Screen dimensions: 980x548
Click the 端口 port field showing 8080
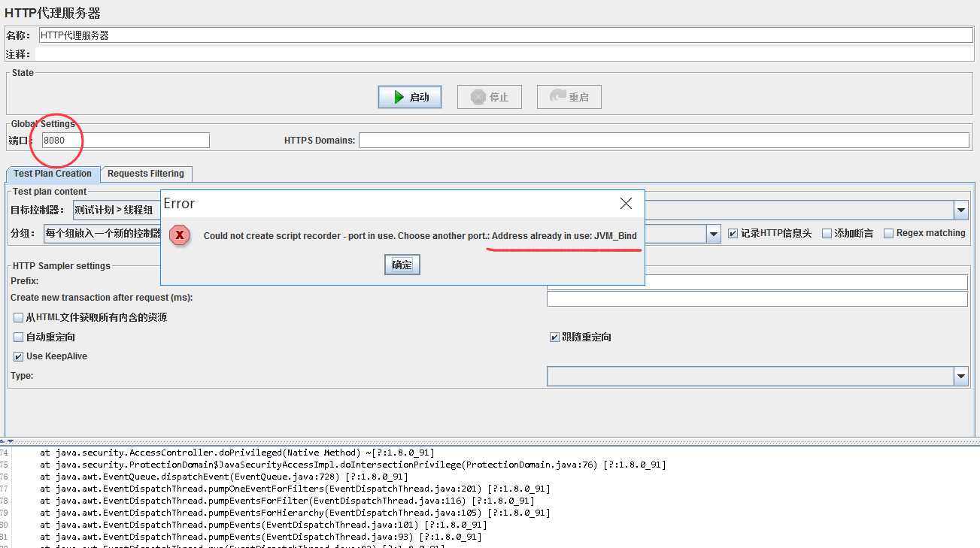(x=126, y=141)
